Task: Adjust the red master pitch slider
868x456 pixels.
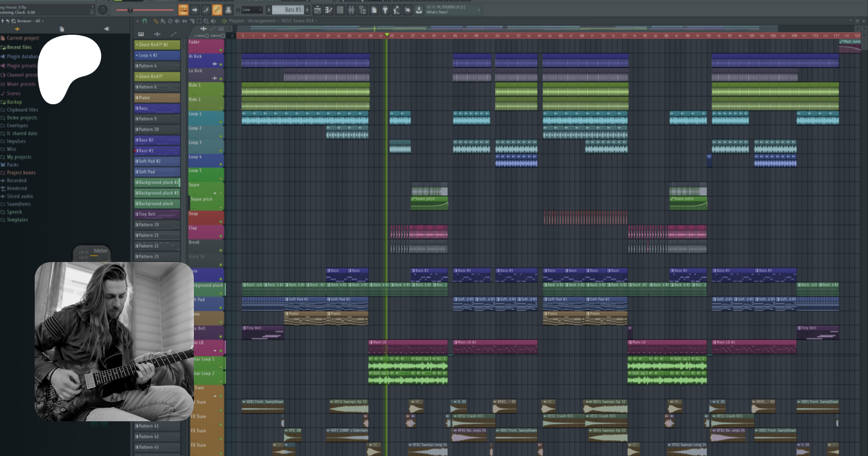Action: click(130, 10)
